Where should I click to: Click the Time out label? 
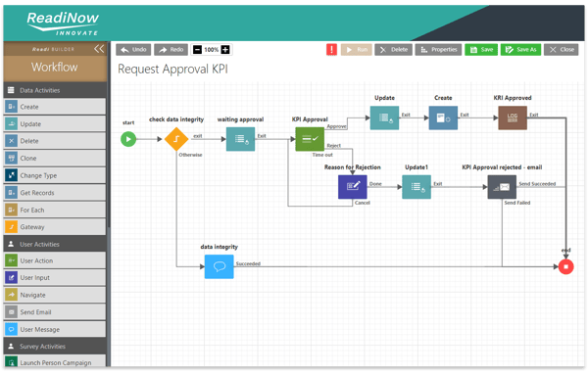(x=322, y=155)
